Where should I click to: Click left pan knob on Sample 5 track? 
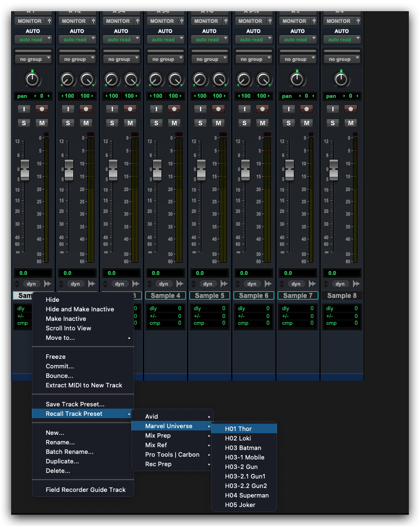pos(200,79)
